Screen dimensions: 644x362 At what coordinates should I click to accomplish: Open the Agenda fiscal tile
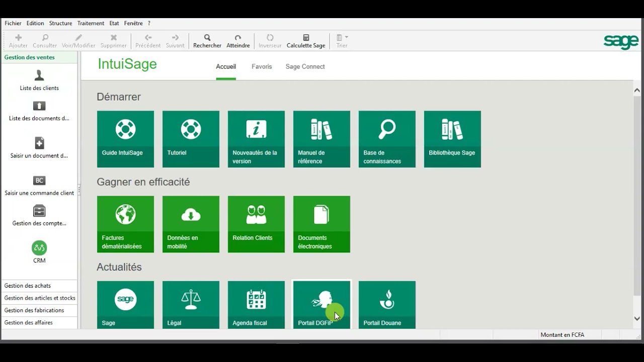(x=256, y=305)
